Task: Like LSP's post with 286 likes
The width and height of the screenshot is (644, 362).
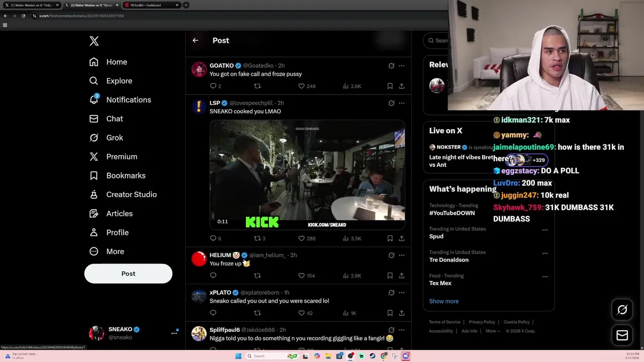Action: coord(307,238)
